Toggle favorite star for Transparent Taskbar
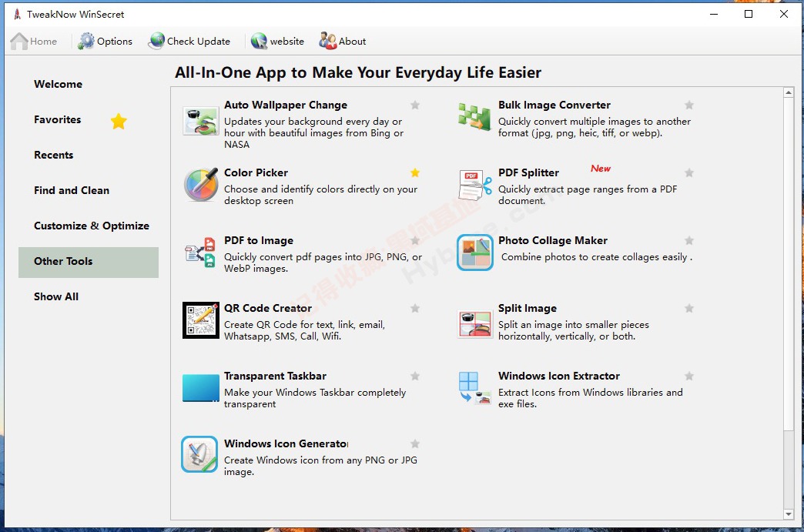804x532 pixels. click(x=415, y=376)
